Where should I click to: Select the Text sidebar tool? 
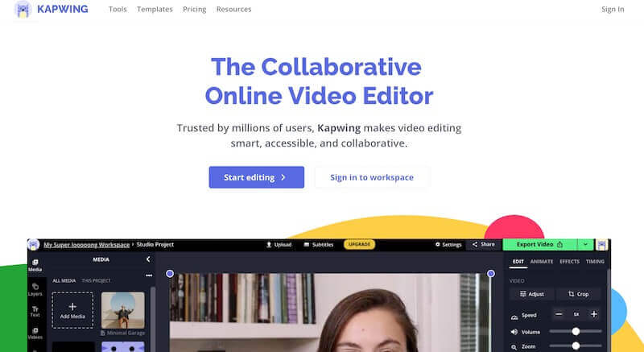[x=35, y=312]
